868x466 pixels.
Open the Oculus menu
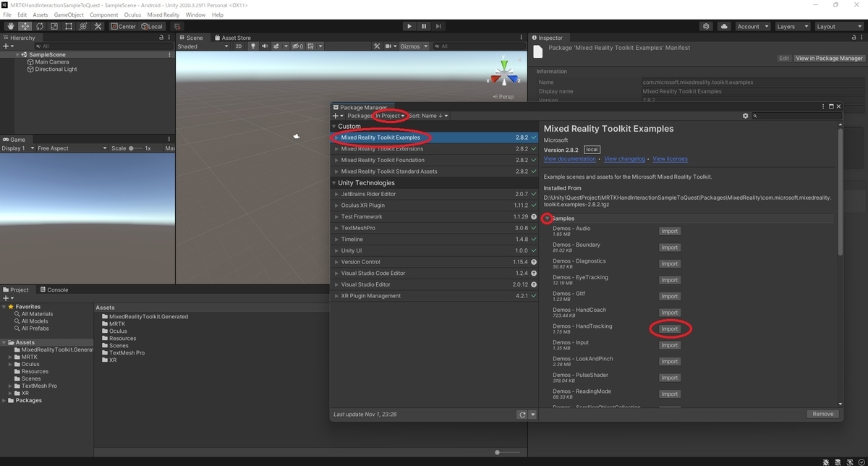pyautogui.click(x=132, y=14)
